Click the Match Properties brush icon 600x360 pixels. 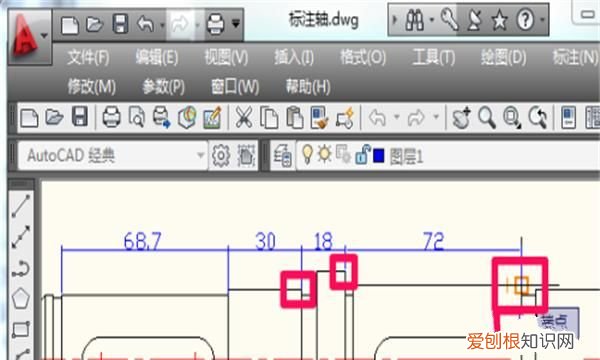(320, 117)
